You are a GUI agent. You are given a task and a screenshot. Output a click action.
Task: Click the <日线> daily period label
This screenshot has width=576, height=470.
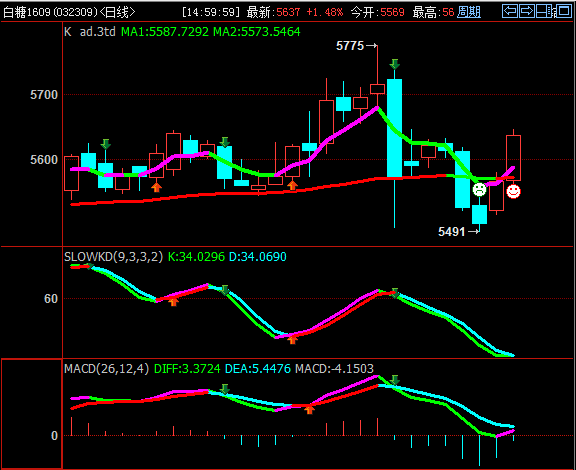pyautogui.click(x=117, y=12)
